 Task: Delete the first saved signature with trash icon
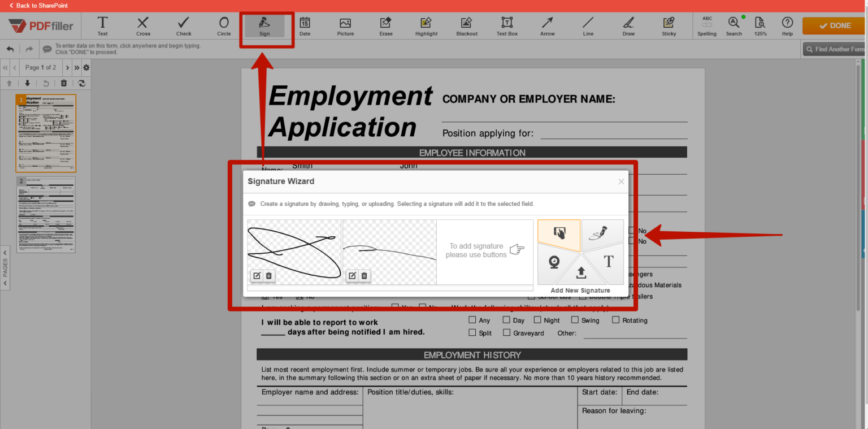point(268,276)
